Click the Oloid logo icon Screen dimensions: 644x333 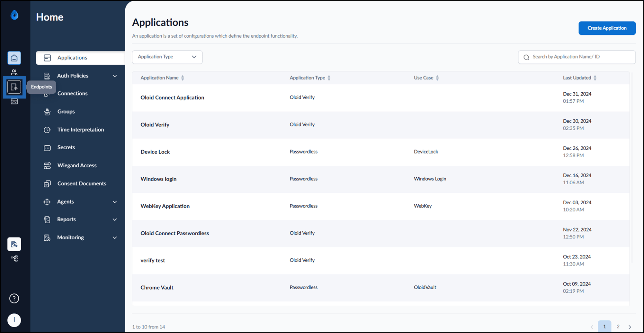[14, 15]
